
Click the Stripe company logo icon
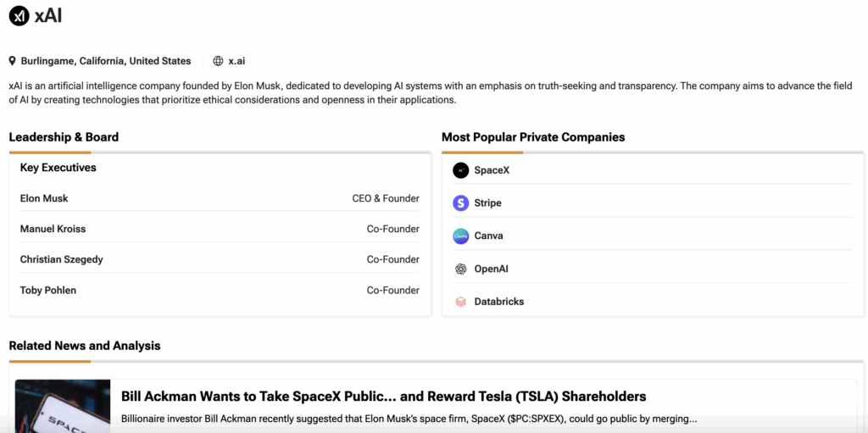(x=460, y=203)
